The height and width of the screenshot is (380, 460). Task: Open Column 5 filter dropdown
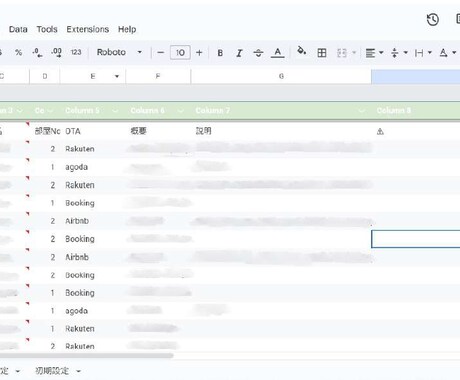[x=115, y=111]
